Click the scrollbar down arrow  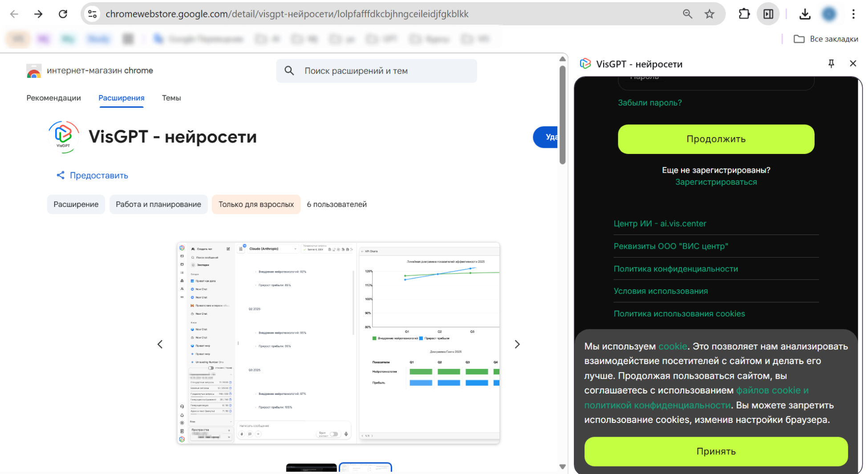point(563,466)
